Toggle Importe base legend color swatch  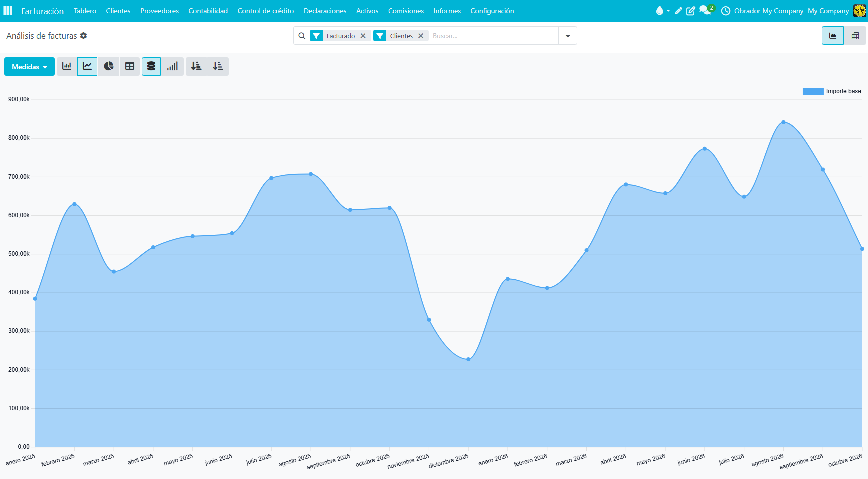813,92
